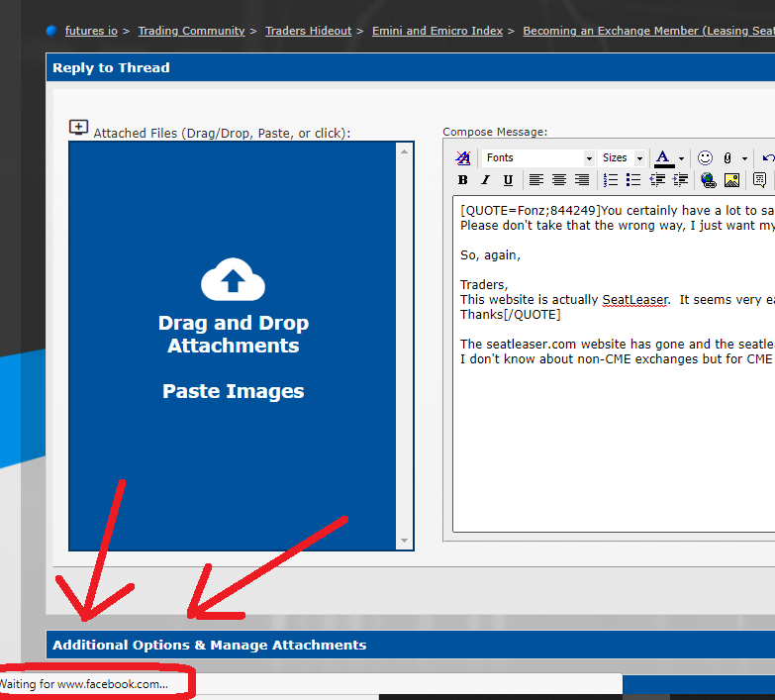Toggle bold formatting
The image size is (775, 700).
462,180
